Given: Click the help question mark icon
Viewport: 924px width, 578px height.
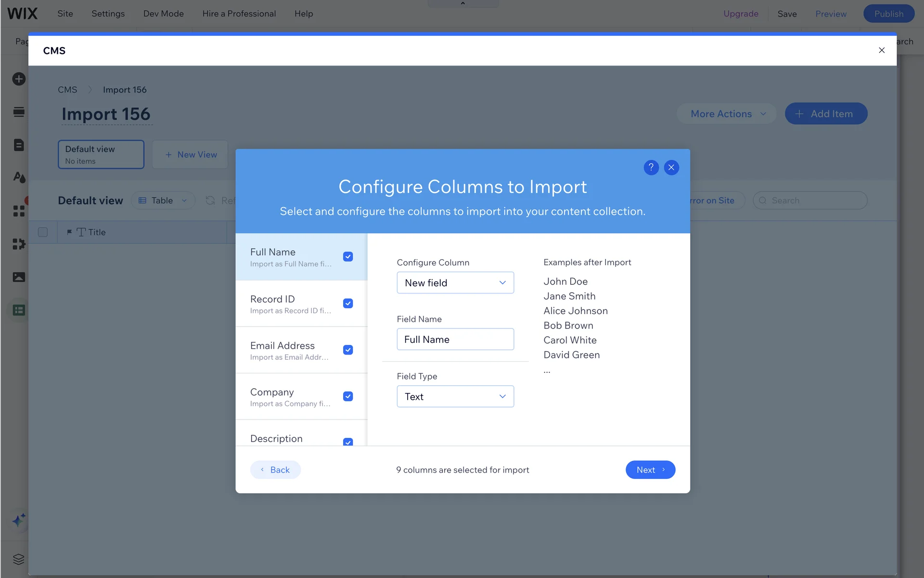Looking at the screenshot, I should point(651,167).
